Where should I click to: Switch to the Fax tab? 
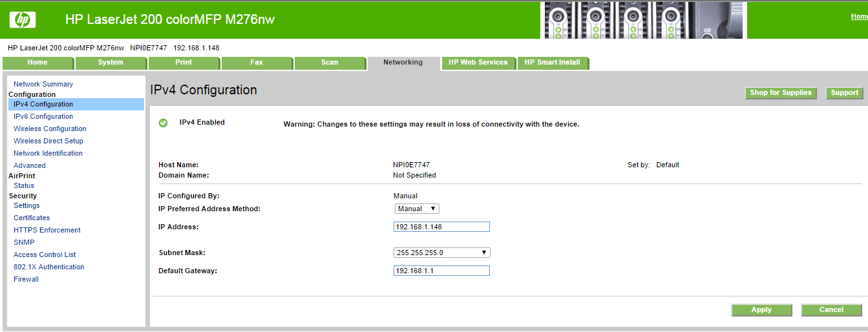point(257,63)
